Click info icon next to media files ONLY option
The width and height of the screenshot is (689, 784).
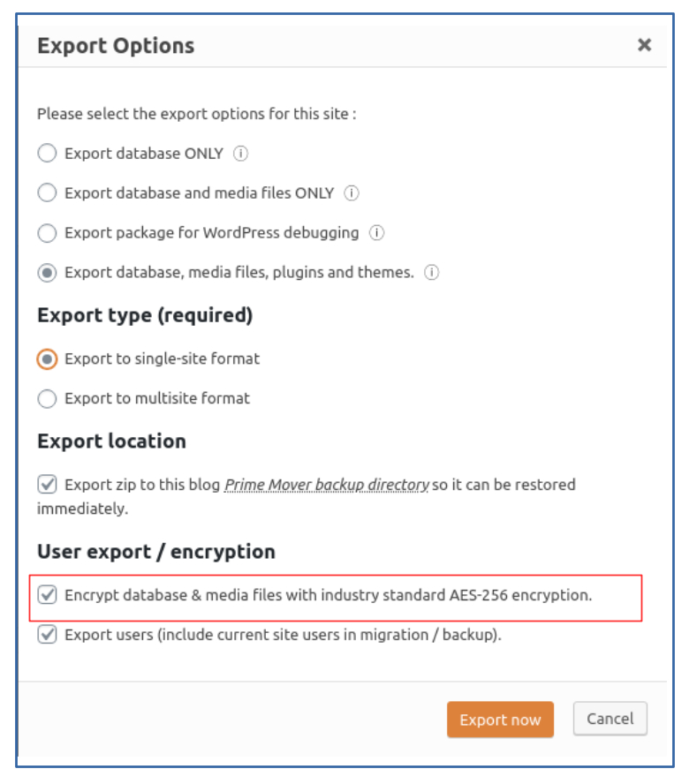click(352, 192)
